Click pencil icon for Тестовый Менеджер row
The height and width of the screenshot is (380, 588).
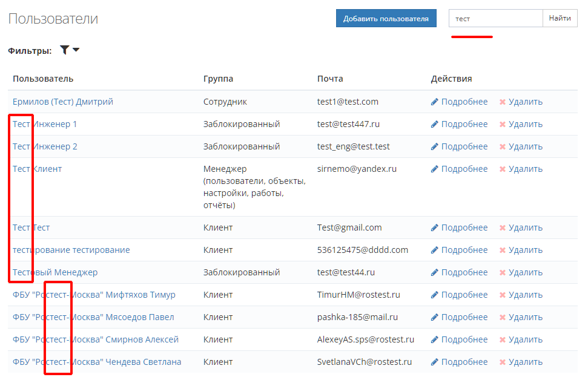(x=434, y=272)
